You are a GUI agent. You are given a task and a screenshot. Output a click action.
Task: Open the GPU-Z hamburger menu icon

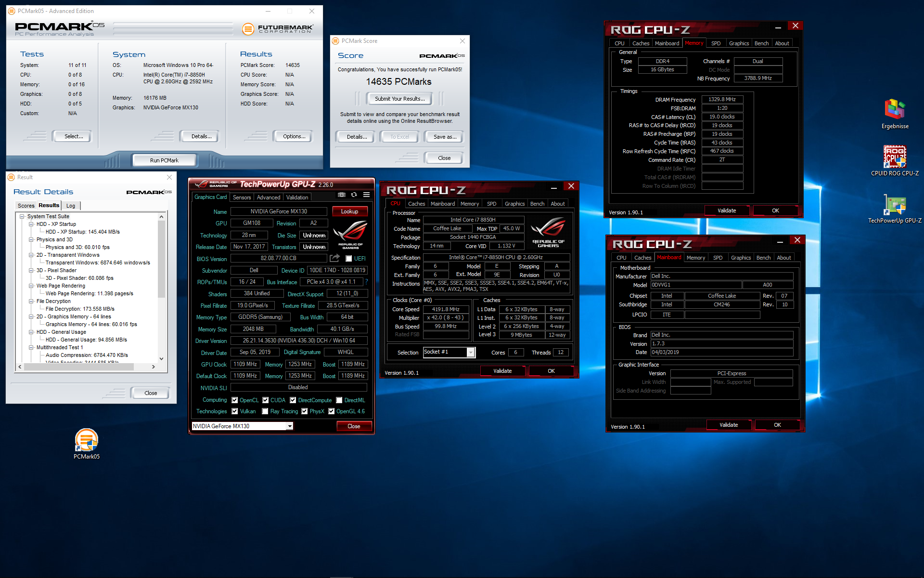[x=366, y=195]
